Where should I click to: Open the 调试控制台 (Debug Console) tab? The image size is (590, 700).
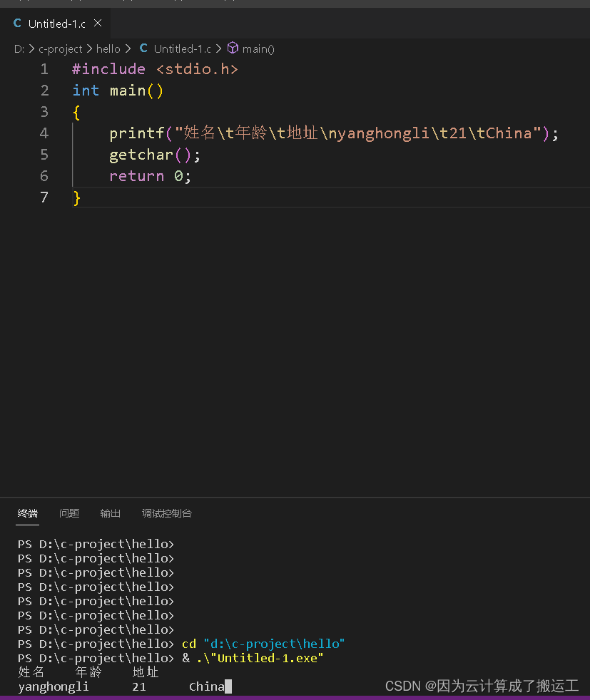[x=166, y=513]
